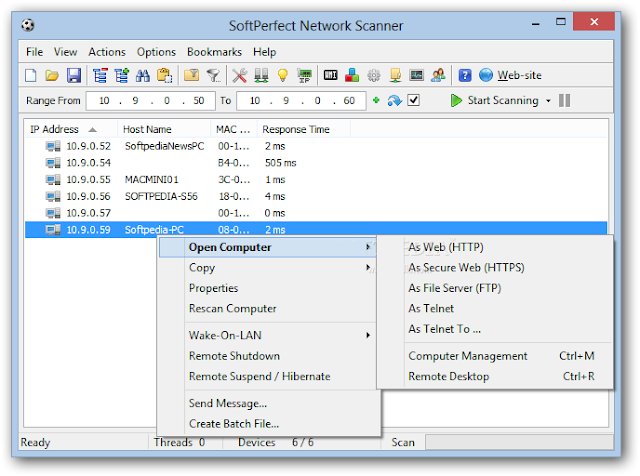
Task: Open the Help menu
Action: tap(264, 52)
